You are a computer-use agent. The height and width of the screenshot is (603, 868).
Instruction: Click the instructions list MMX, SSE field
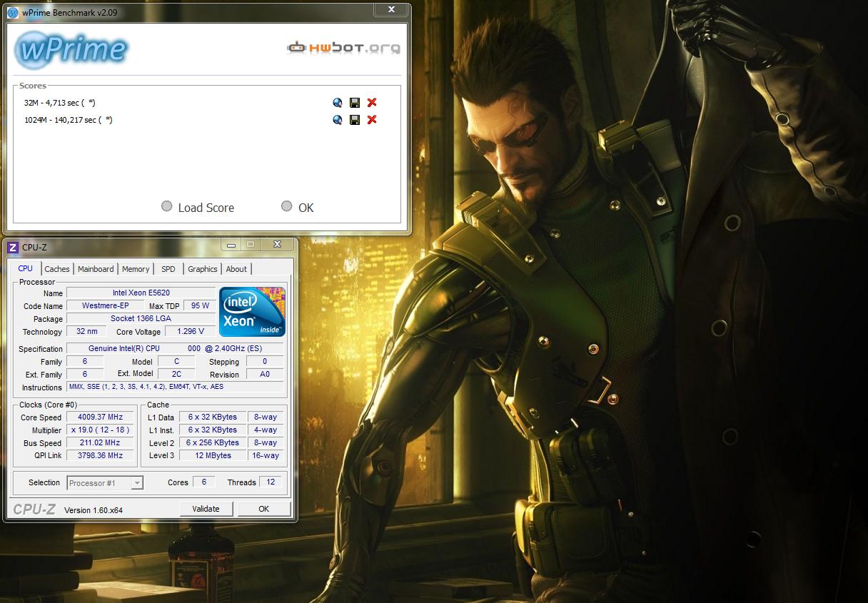coord(175,387)
